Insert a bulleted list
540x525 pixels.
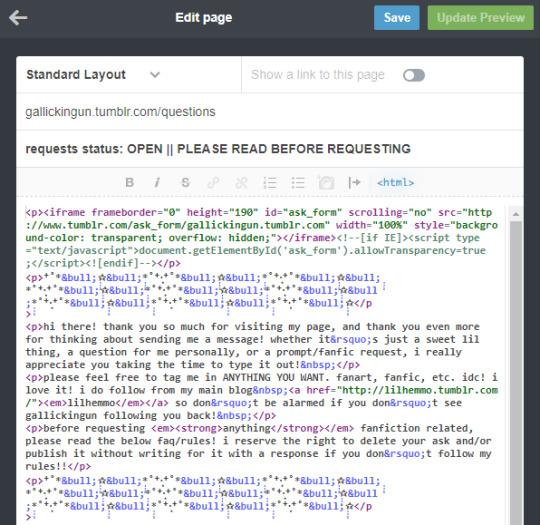(298, 183)
